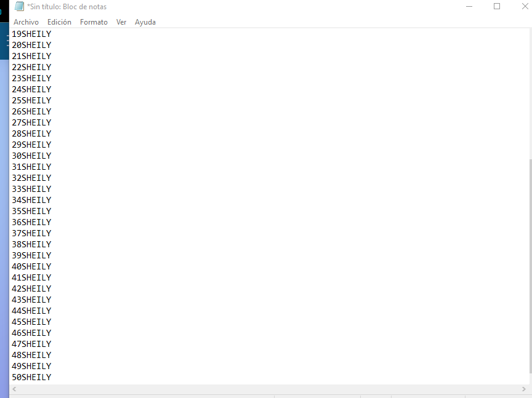
Task: Click the line 47SHEILY
Action: click(31, 344)
